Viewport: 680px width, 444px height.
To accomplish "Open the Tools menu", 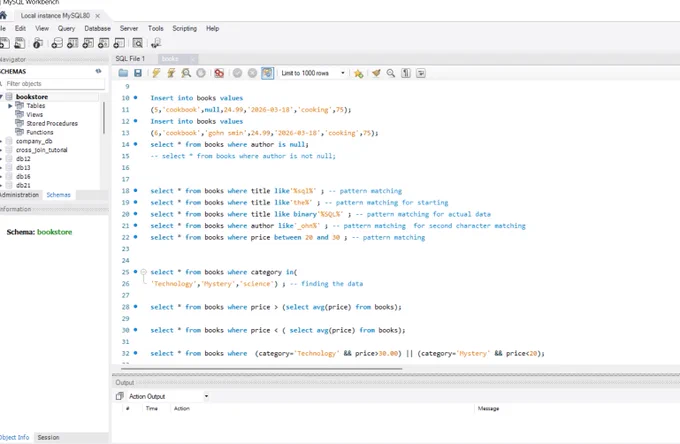I will pos(156,28).
